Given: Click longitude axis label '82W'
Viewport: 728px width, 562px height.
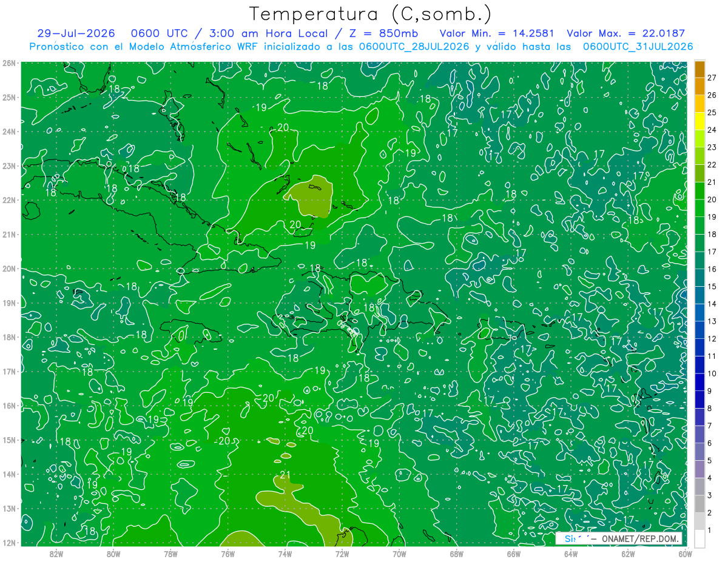Looking at the screenshot, I should (x=56, y=554).
